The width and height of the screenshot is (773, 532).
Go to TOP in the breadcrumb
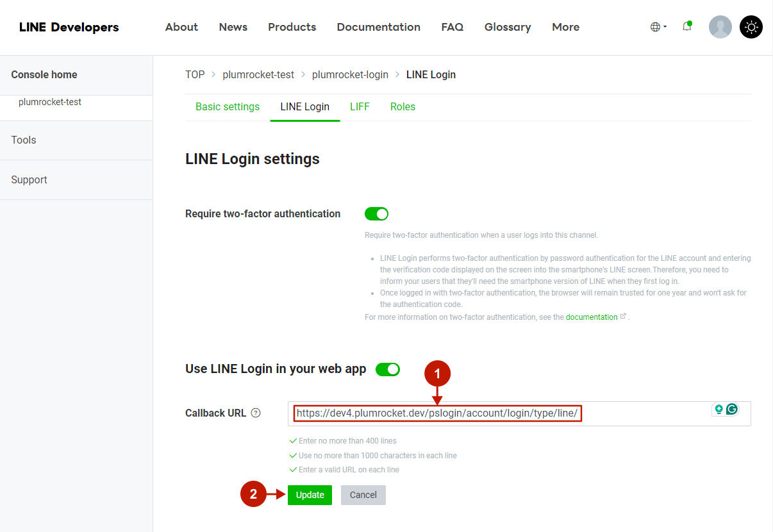coord(195,74)
